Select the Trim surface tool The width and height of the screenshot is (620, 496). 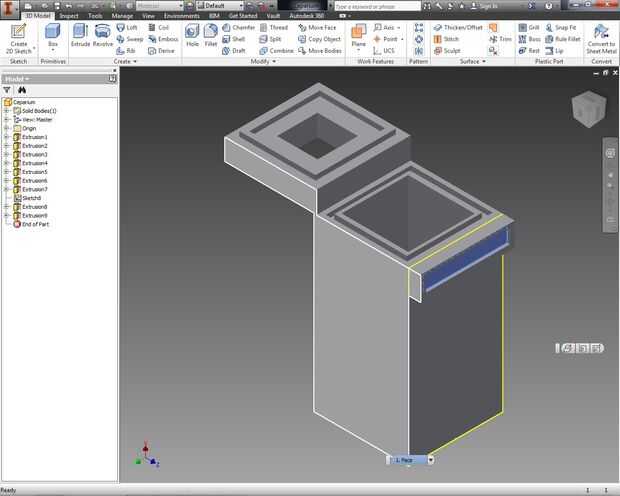click(500, 39)
